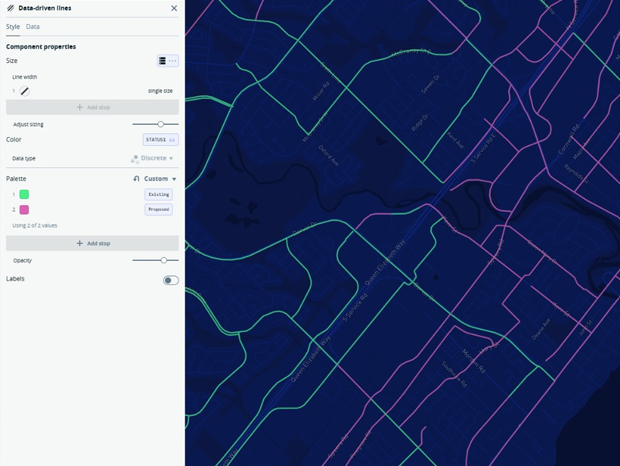620x466 pixels.
Task: Toggle the Labels switch on
Action: coord(171,280)
